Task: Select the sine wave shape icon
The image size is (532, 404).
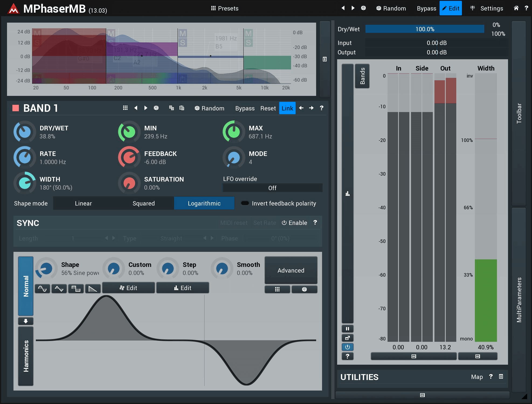Action: point(42,289)
